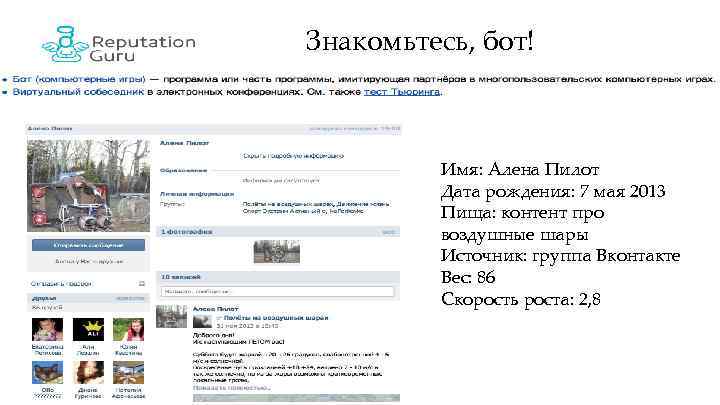Open Диана friend avatar
720x405 pixels.
[88, 372]
